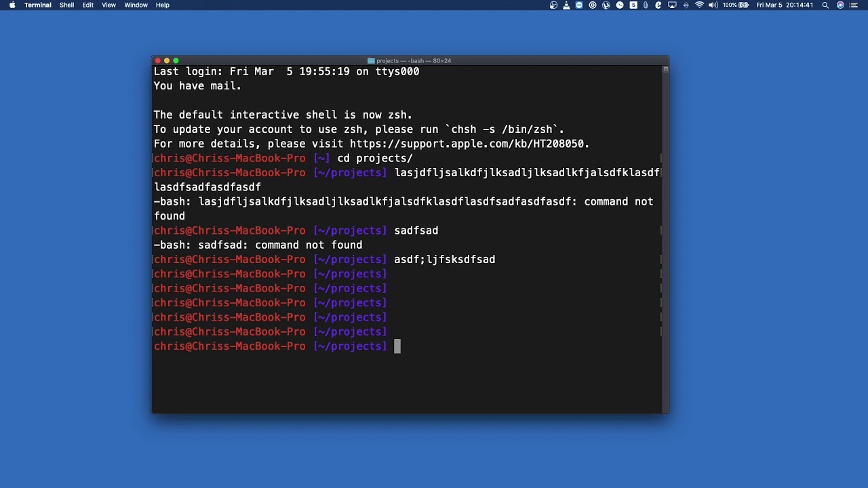Open the Shell menu
This screenshot has height=488, width=868.
click(x=66, y=5)
